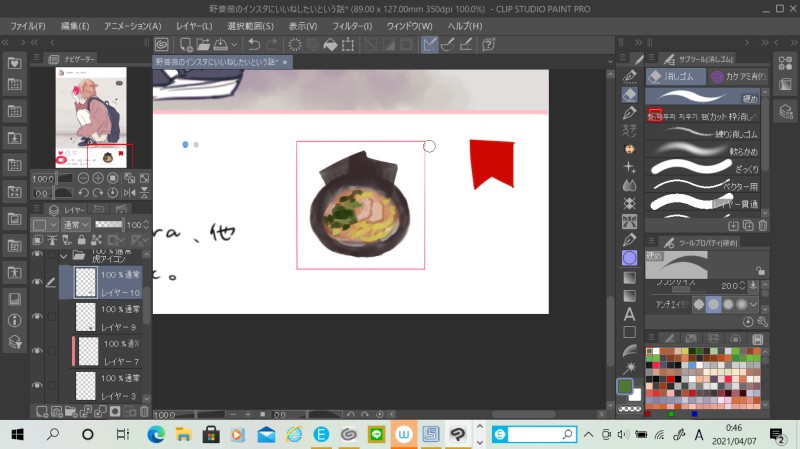Choose the 軟らかめ eraser brush

click(x=703, y=151)
